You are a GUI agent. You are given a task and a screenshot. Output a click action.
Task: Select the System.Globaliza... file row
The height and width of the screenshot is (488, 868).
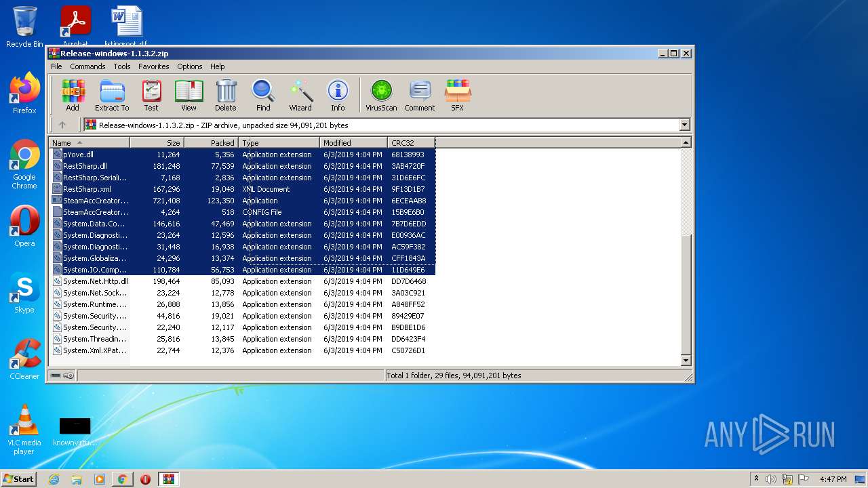(x=242, y=258)
